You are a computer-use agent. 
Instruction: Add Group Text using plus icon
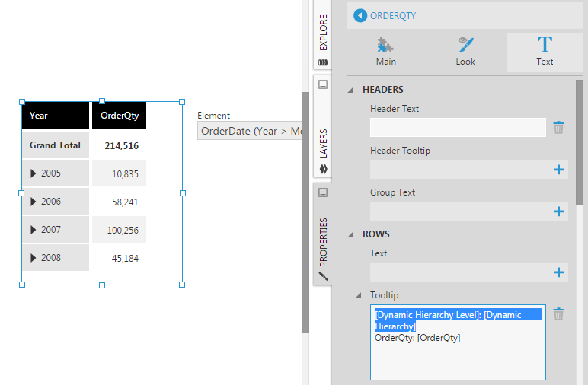[558, 212]
